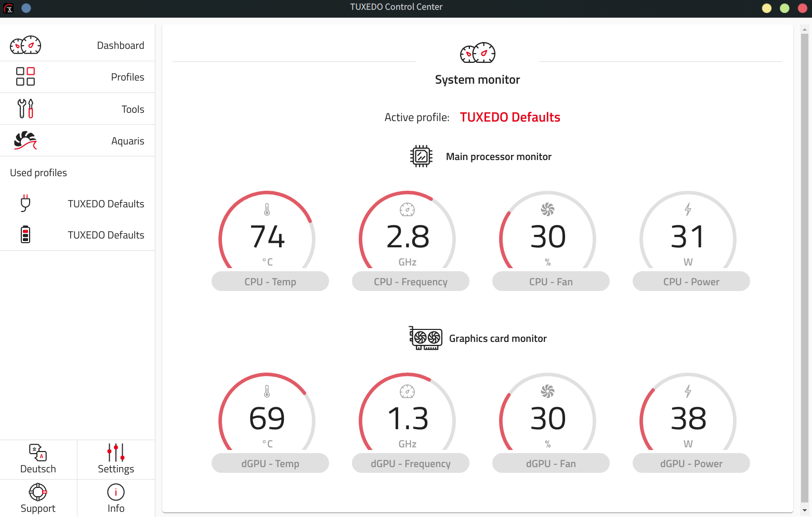This screenshot has height=517, width=812.
Task: Click the power plug profile icon
Action: 25,203
